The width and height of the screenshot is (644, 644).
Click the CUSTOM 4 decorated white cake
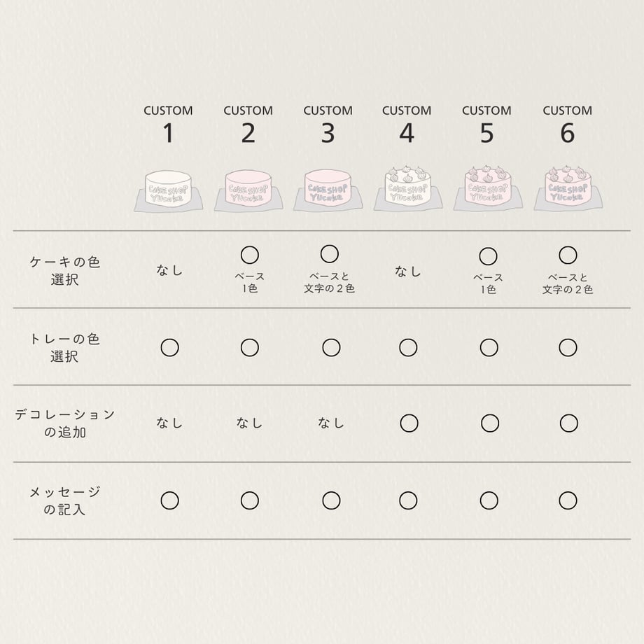tap(408, 188)
